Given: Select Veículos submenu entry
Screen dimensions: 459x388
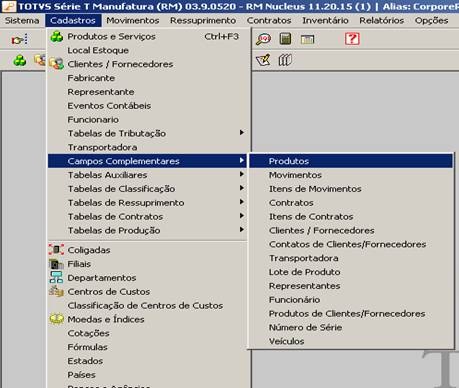Looking at the screenshot, I should tap(351, 341).
